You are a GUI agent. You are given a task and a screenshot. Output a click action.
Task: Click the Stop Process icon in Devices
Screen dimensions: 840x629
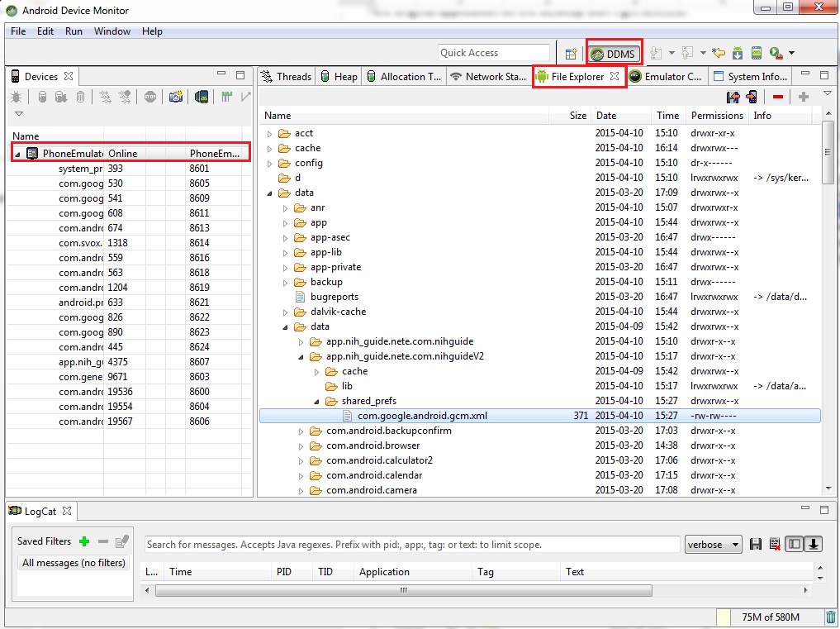[x=150, y=97]
